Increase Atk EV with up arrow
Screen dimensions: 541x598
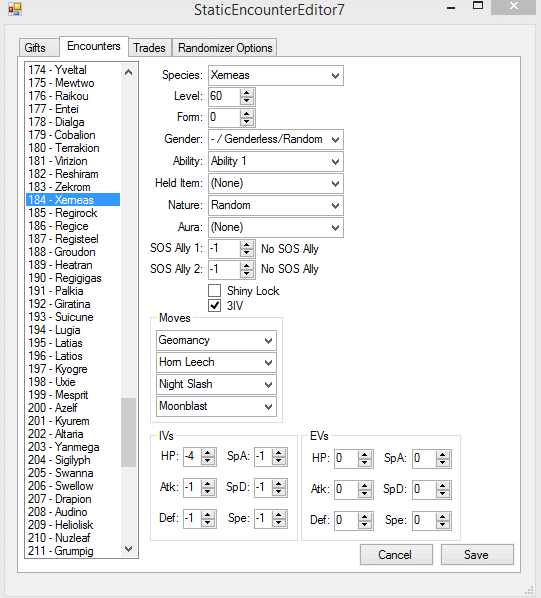(365, 485)
